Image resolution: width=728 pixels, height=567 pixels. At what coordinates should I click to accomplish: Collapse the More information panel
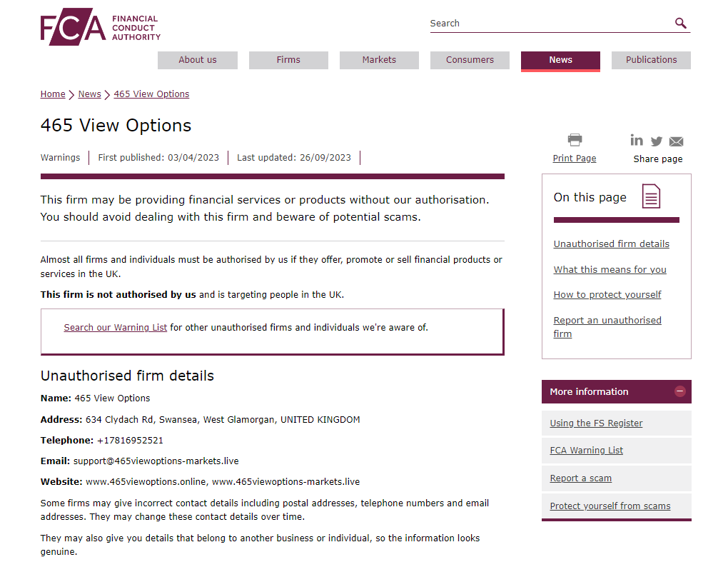point(679,391)
